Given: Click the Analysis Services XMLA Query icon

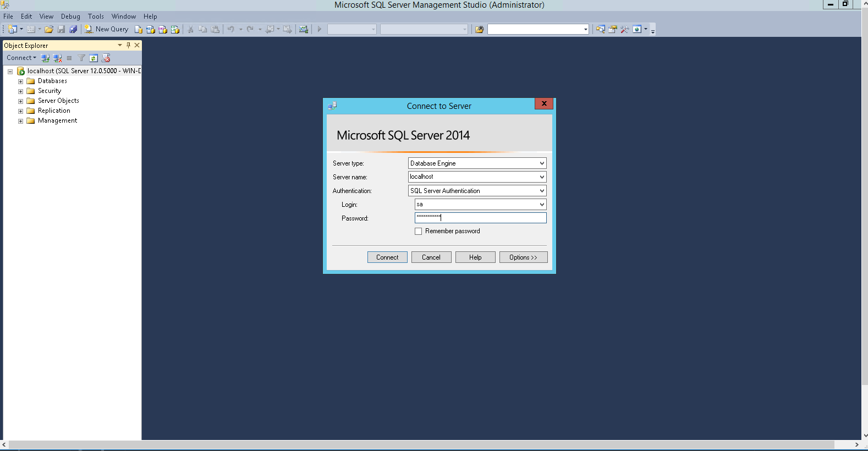Looking at the screenshot, I should (175, 29).
